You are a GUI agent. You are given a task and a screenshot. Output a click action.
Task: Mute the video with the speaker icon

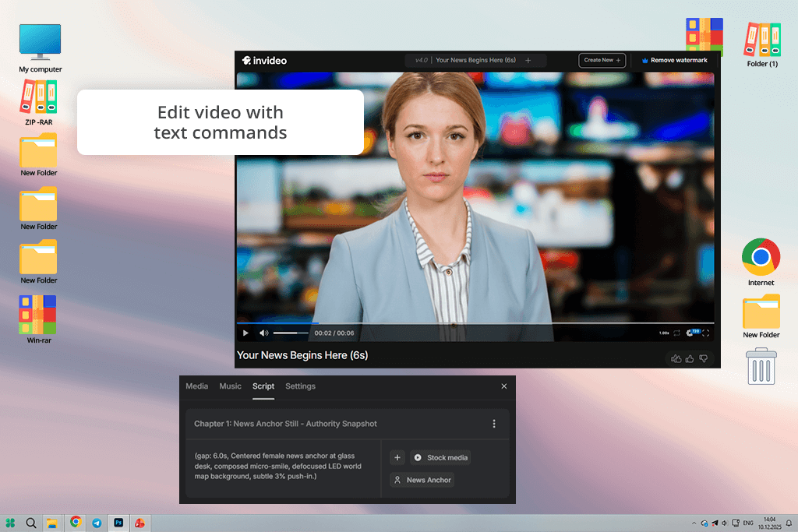point(263,333)
